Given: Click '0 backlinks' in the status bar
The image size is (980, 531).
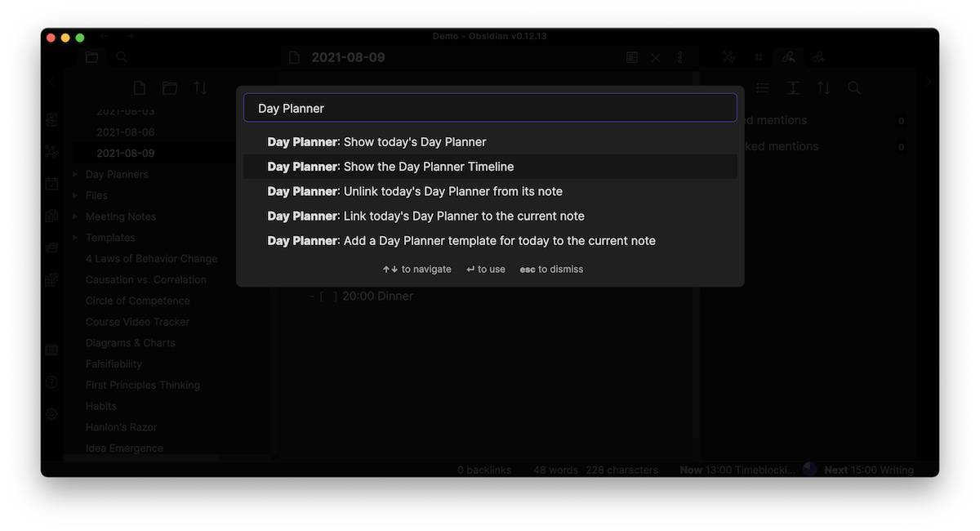Looking at the screenshot, I should pyautogui.click(x=484, y=470).
